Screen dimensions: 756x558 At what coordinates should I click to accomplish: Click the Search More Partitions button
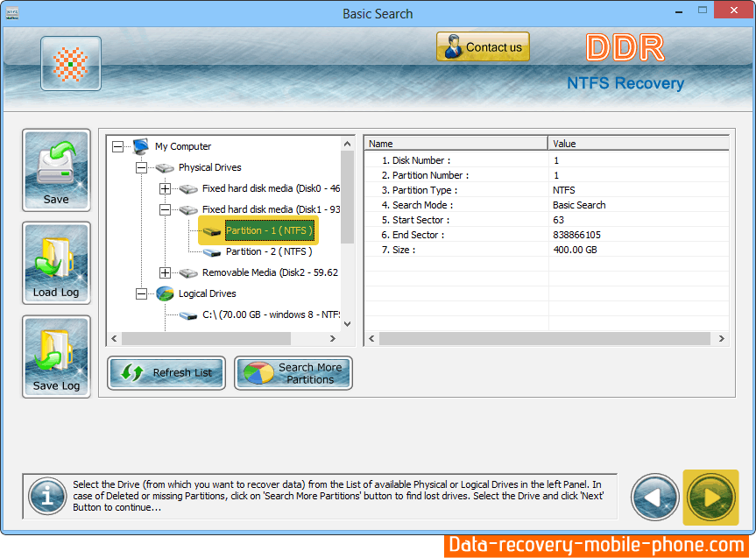[293, 372]
